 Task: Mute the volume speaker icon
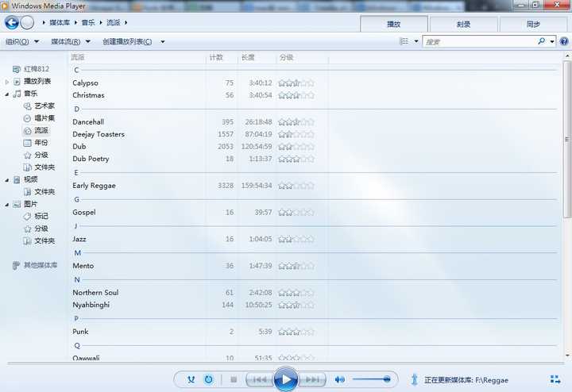tap(340, 379)
